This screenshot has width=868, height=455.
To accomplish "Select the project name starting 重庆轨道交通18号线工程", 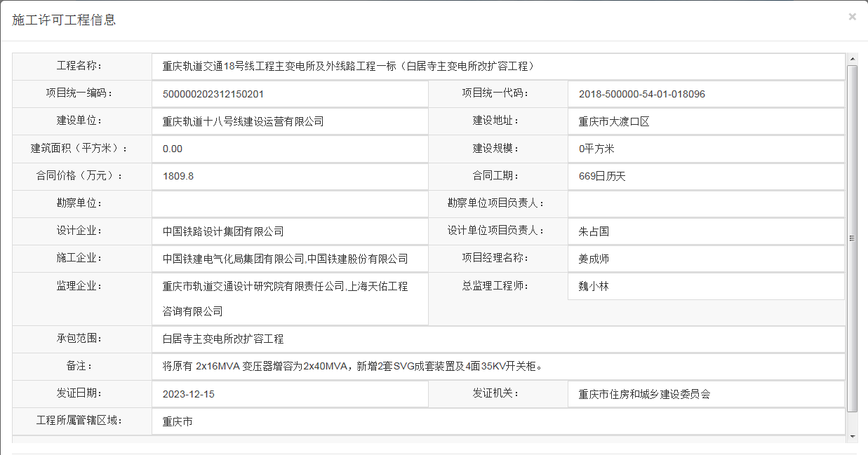I will (x=350, y=67).
